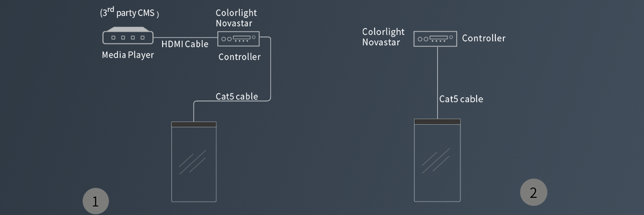Click the Controller label in diagram two

point(484,38)
